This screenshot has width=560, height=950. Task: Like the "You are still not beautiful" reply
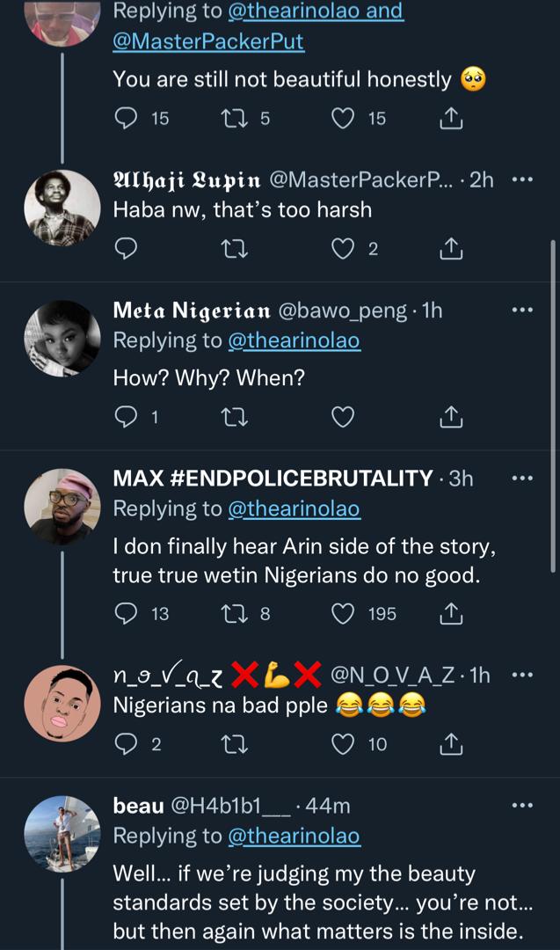342,118
